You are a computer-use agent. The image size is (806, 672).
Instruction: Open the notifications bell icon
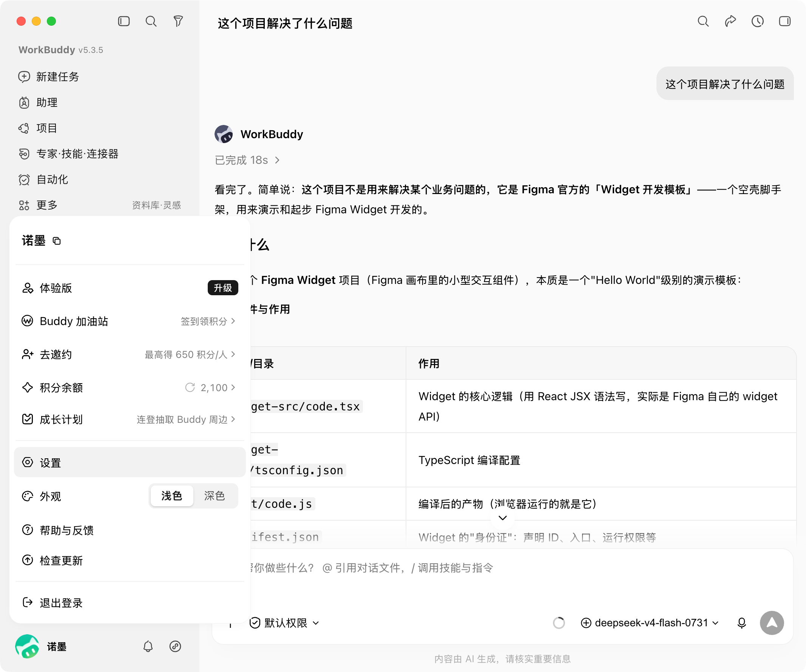pos(148,647)
